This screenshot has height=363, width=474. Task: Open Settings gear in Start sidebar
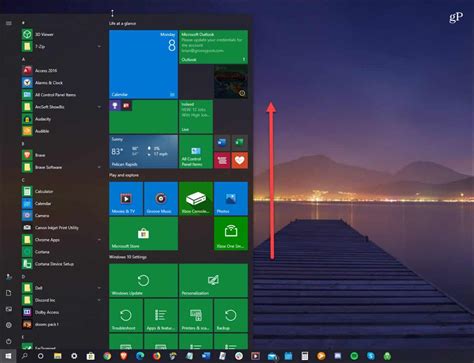point(9,325)
